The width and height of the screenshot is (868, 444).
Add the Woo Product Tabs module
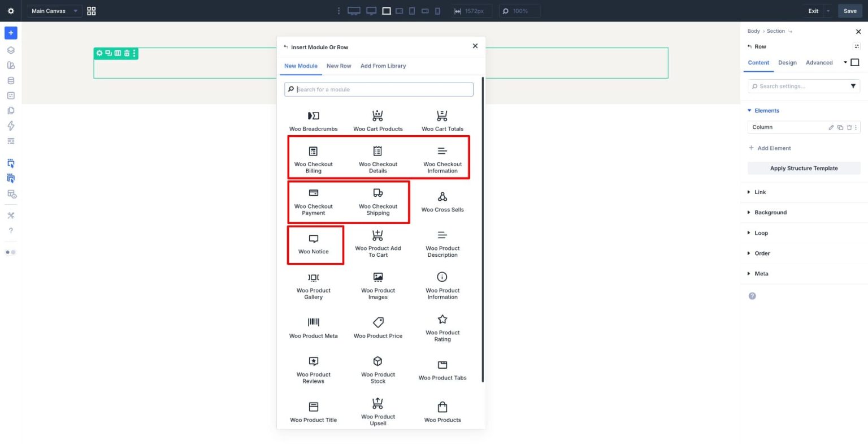click(x=442, y=370)
